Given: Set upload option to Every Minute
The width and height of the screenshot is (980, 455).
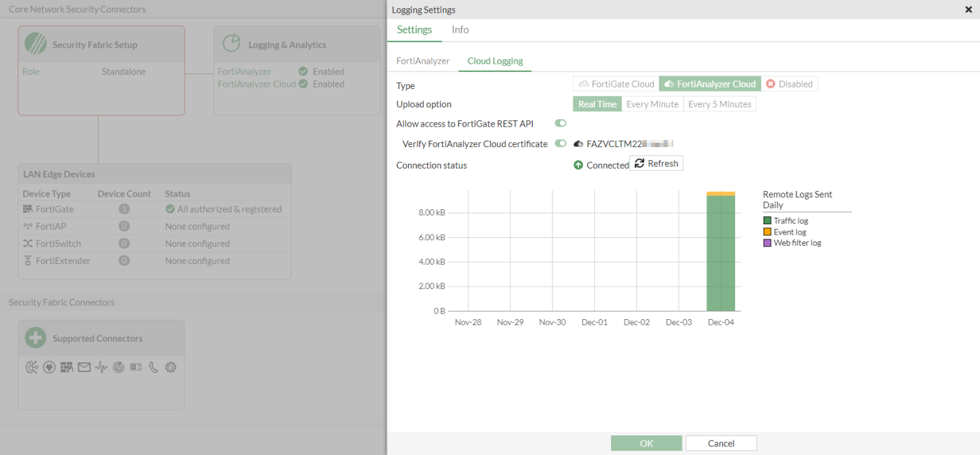Looking at the screenshot, I should click(652, 104).
